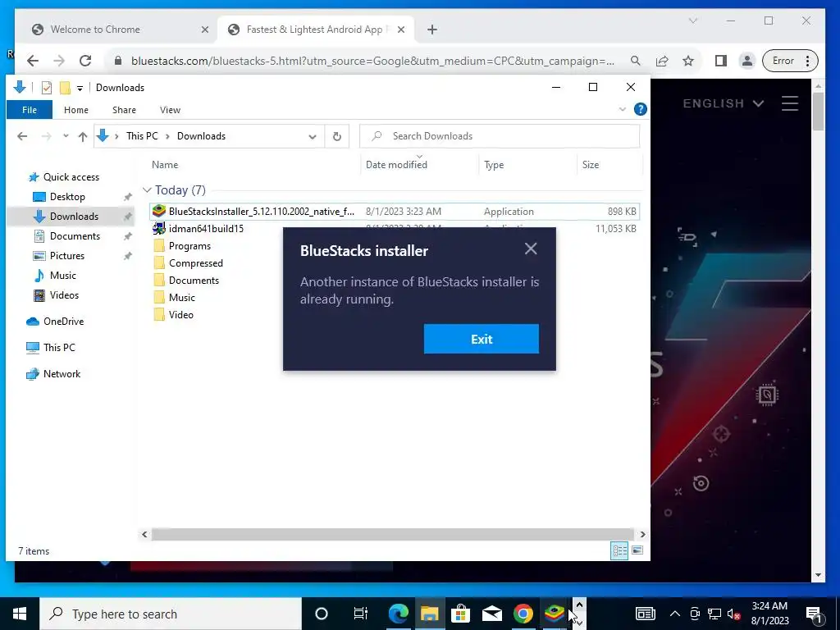Click the Search Downloads field

click(500, 136)
